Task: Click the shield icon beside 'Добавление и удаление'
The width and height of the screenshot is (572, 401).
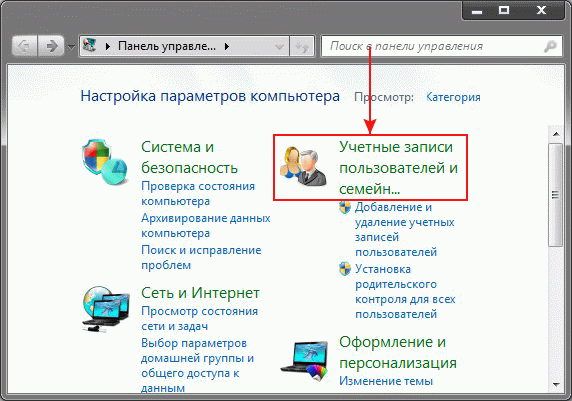Action: coord(345,207)
